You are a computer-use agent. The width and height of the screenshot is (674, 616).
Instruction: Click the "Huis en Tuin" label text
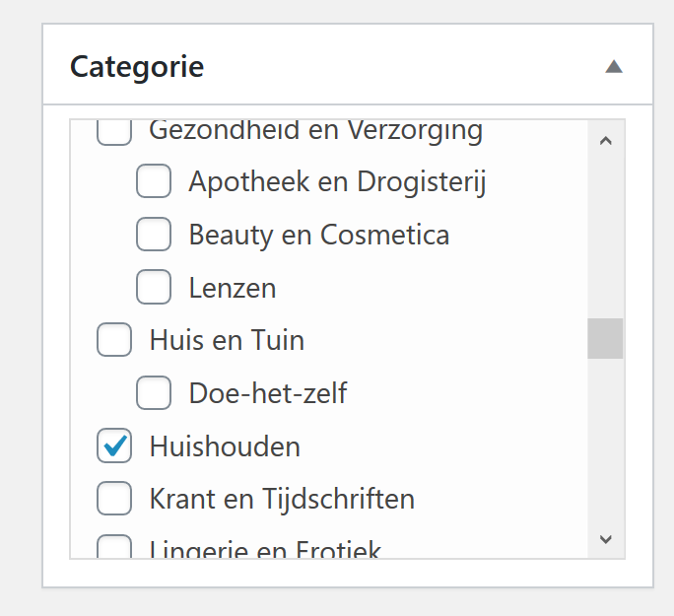pyautogui.click(x=227, y=341)
